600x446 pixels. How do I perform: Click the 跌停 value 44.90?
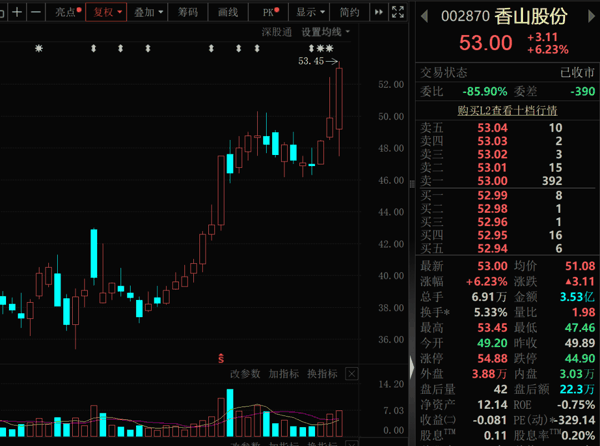pyautogui.click(x=580, y=359)
